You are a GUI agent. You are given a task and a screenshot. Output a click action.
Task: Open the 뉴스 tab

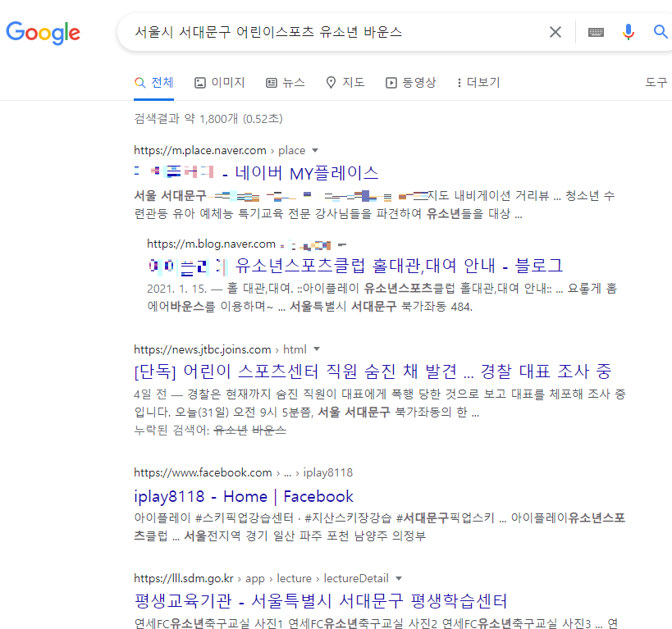[286, 82]
